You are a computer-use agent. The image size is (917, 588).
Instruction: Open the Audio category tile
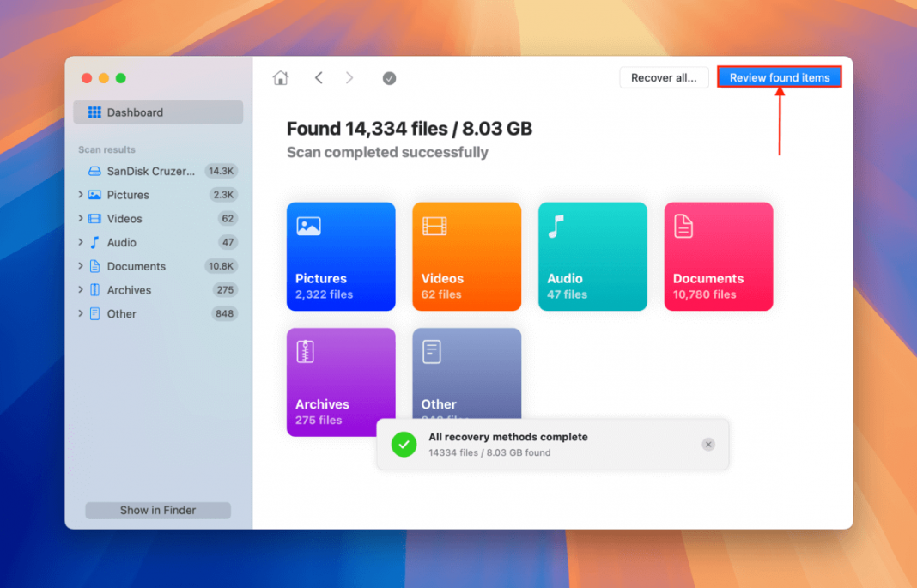pyautogui.click(x=592, y=256)
